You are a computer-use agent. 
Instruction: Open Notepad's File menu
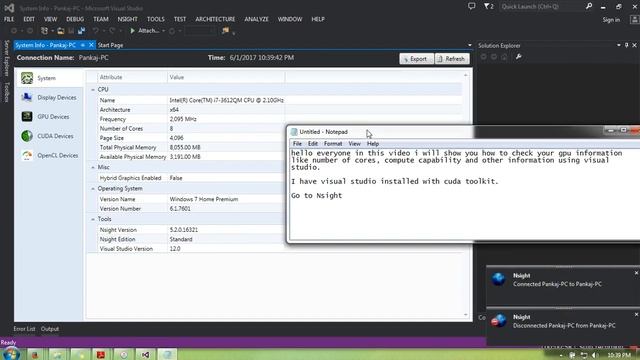point(297,144)
